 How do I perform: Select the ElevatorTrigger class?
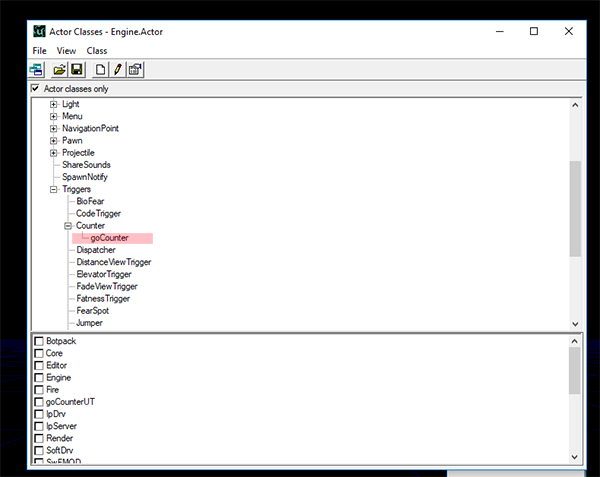click(x=104, y=274)
